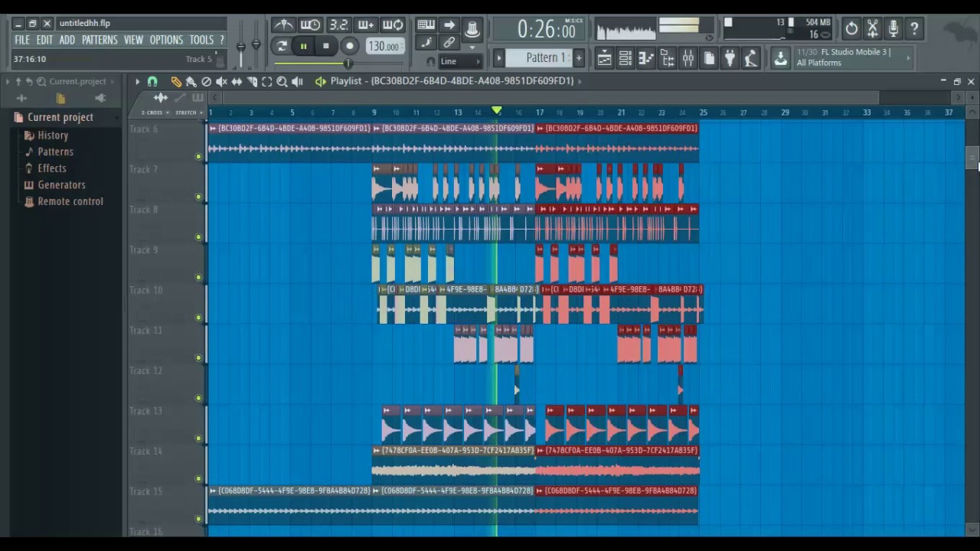Click the multilink to controllers hat icon
Image resolution: width=980 pixels, height=551 pixels.
(472, 30)
